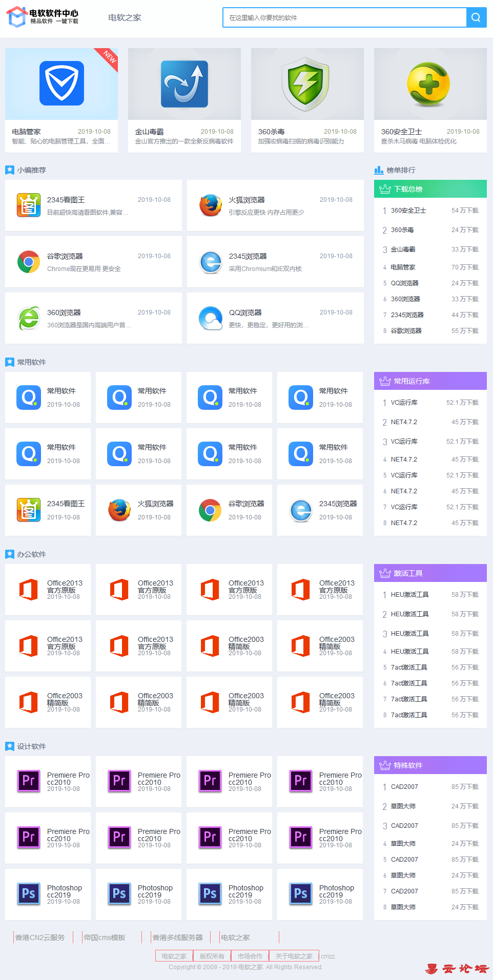Select the 下载总榜 ranking header

(430, 189)
